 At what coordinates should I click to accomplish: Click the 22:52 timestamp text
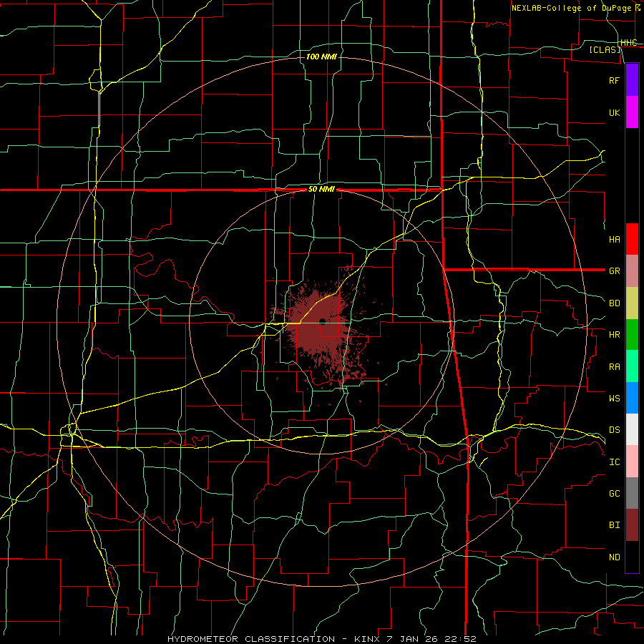(459, 639)
